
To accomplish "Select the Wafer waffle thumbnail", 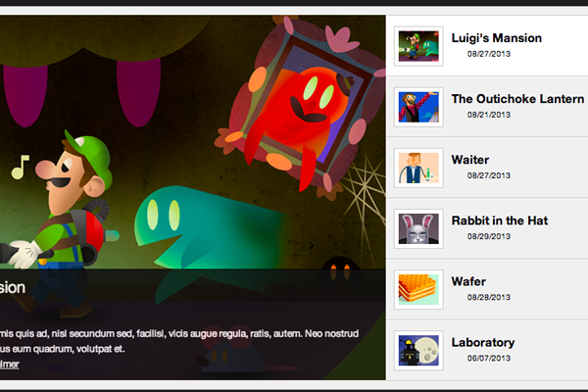I will (x=418, y=289).
